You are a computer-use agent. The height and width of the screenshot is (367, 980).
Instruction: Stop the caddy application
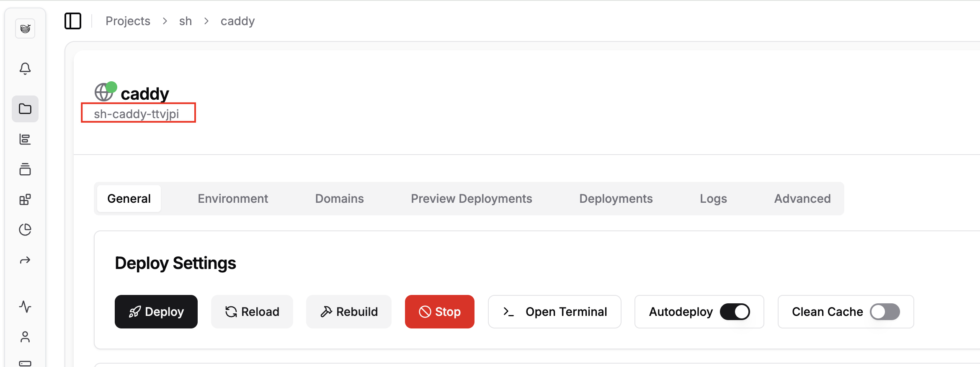tap(440, 312)
